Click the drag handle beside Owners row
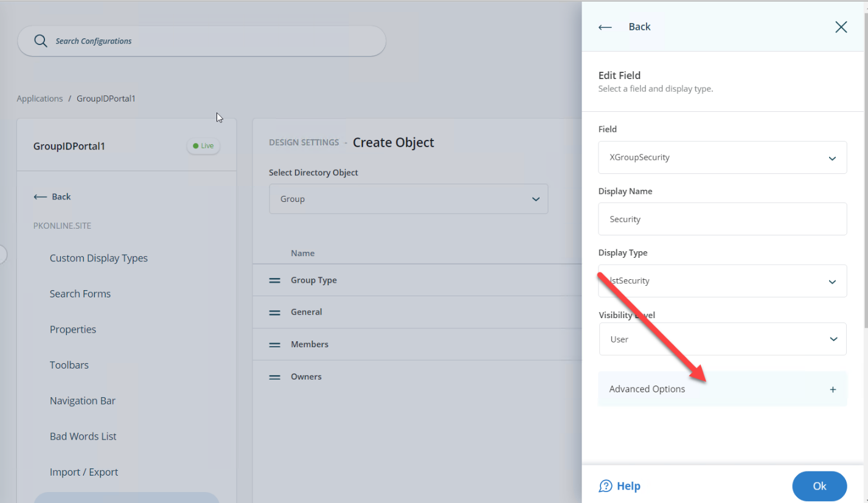This screenshot has height=503, width=868. pyautogui.click(x=274, y=376)
